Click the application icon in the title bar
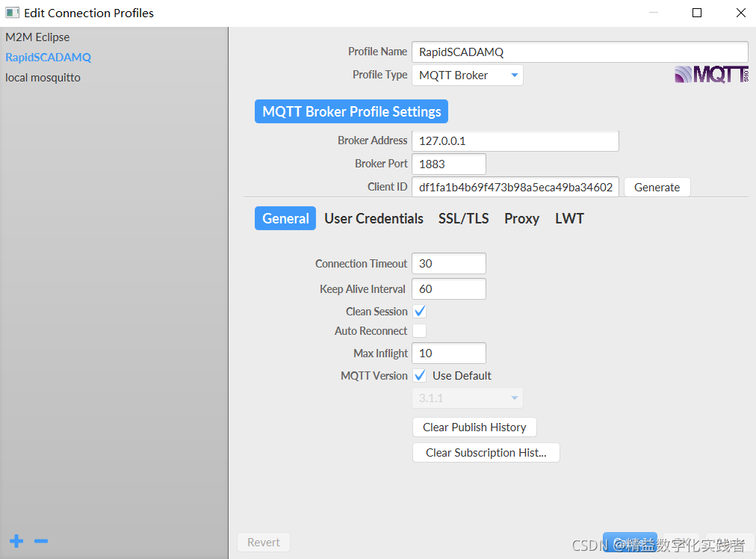The width and height of the screenshot is (756, 559). [10, 12]
